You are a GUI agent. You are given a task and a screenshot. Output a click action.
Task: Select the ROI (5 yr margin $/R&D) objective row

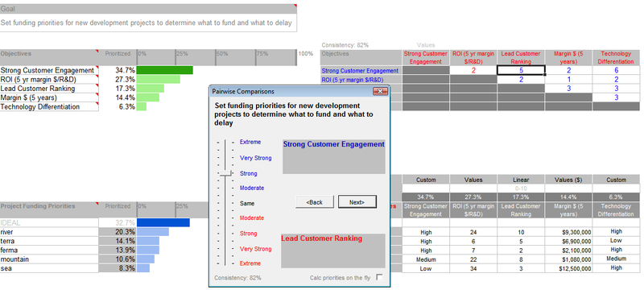tap(49, 80)
